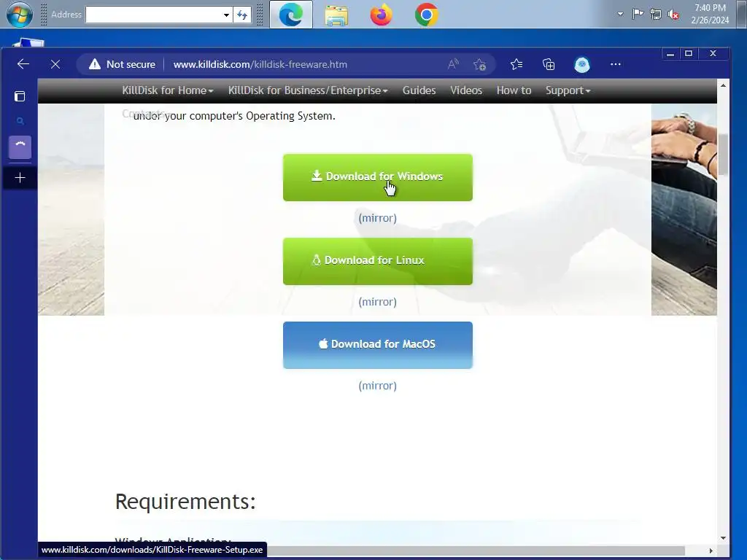The height and width of the screenshot is (560, 747).
Task: Open How to navigation item
Action: 514,90
